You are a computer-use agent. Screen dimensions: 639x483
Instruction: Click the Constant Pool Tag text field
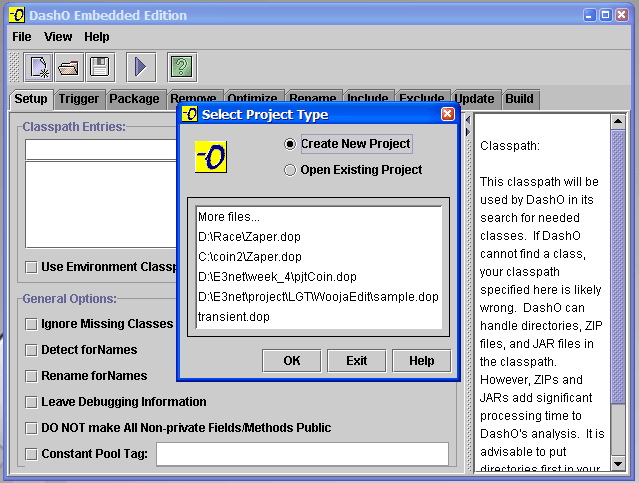click(x=302, y=454)
